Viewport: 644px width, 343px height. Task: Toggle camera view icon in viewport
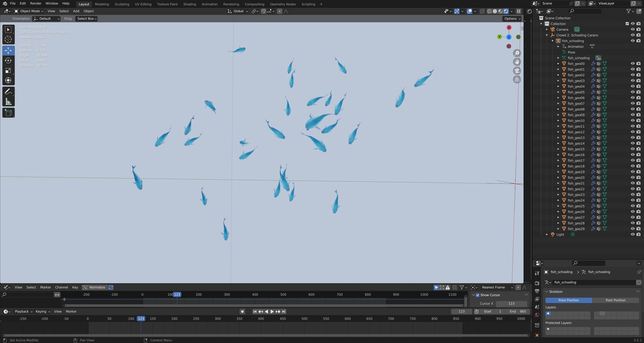pos(517,71)
